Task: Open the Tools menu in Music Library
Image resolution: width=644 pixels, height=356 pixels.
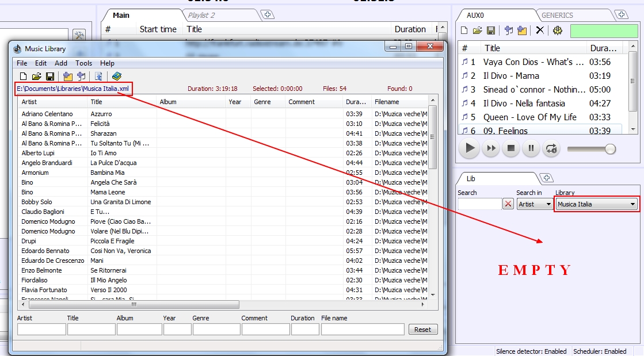Action: click(83, 63)
